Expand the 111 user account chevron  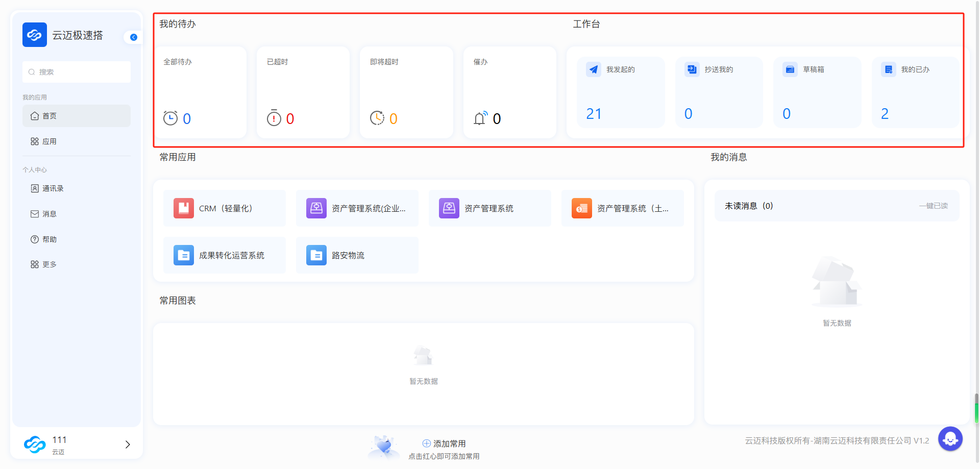pyautogui.click(x=128, y=445)
